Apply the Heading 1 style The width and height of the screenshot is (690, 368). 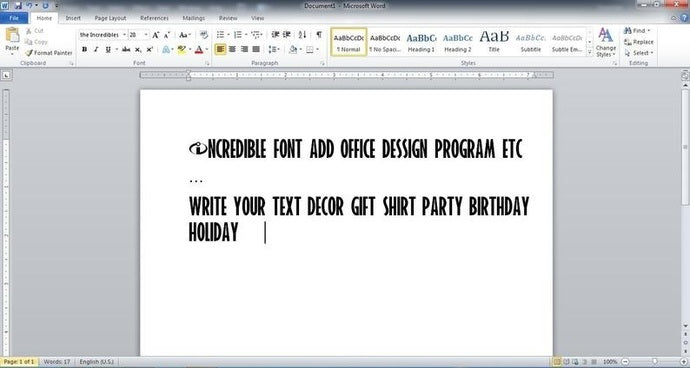(x=421, y=42)
